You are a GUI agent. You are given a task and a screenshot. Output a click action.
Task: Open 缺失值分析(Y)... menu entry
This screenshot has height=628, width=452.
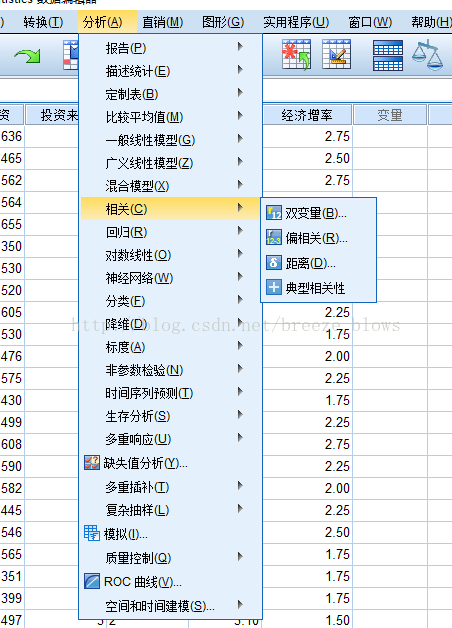pyautogui.click(x=171, y=463)
